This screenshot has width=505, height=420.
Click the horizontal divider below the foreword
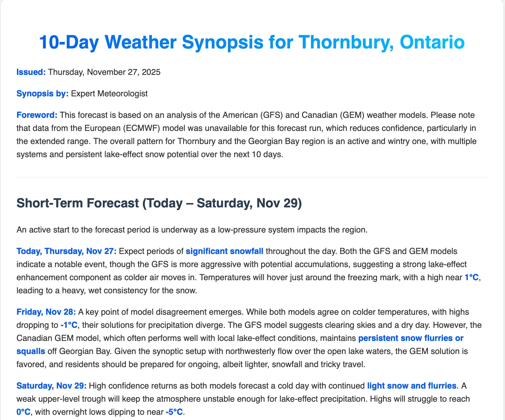pyautogui.click(x=252, y=177)
